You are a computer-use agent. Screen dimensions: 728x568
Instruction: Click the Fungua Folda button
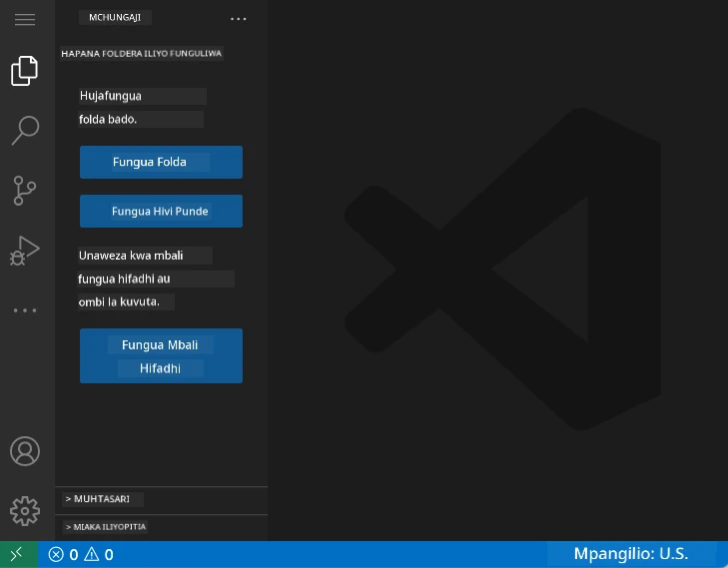coord(161,162)
